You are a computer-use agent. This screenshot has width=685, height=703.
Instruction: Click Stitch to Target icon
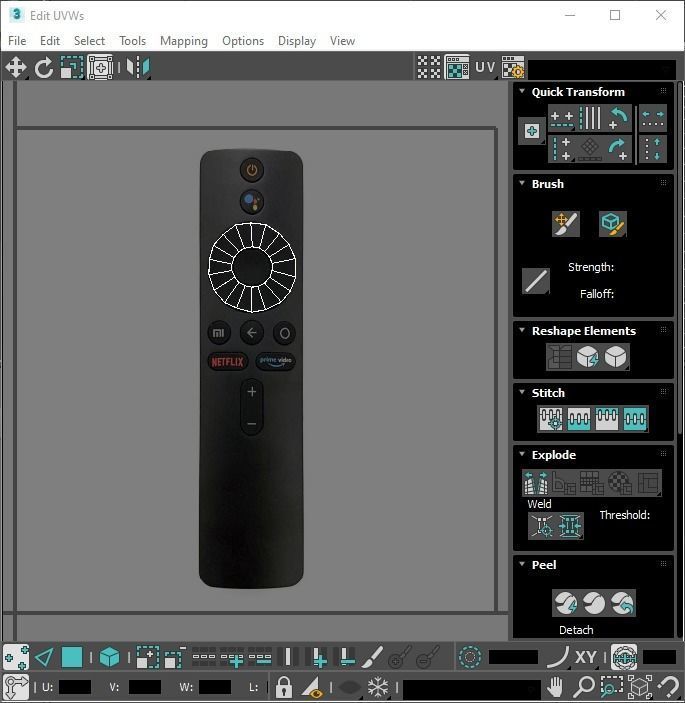pyautogui.click(x=551, y=419)
